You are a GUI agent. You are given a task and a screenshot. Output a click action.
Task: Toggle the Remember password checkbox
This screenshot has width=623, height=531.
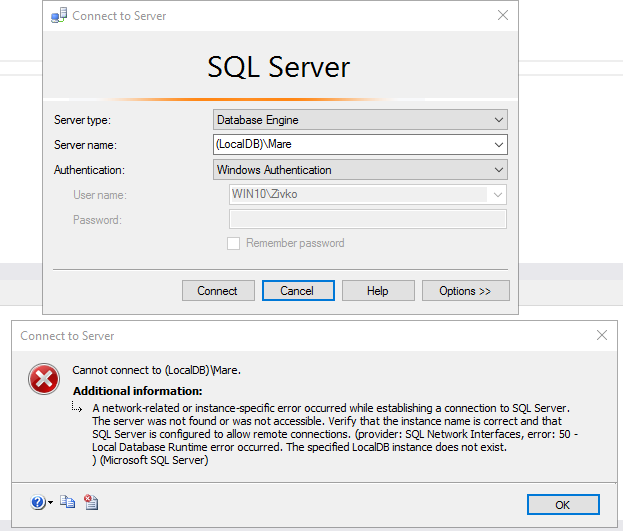pyautogui.click(x=234, y=243)
